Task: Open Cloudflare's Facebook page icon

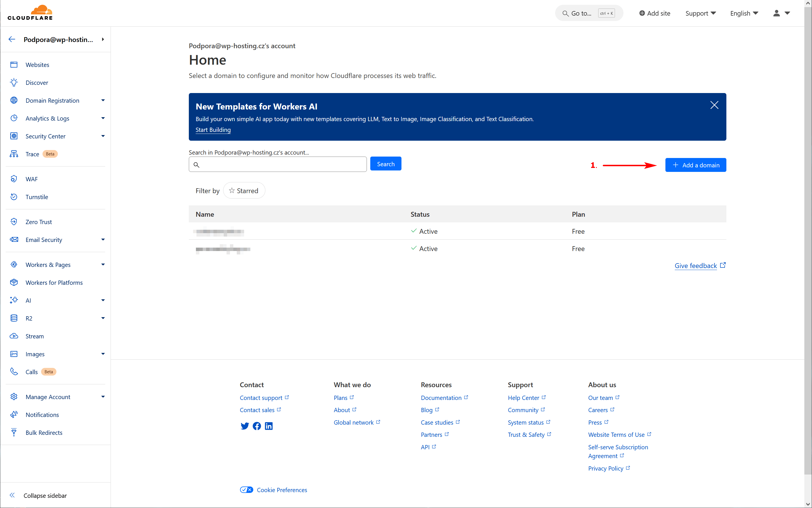Action: (x=257, y=426)
